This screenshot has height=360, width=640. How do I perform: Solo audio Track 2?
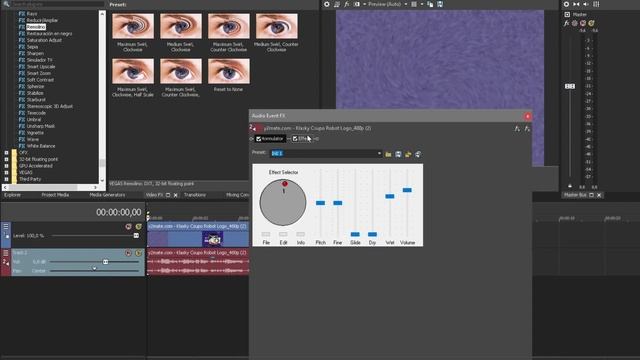(x=138, y=253)
